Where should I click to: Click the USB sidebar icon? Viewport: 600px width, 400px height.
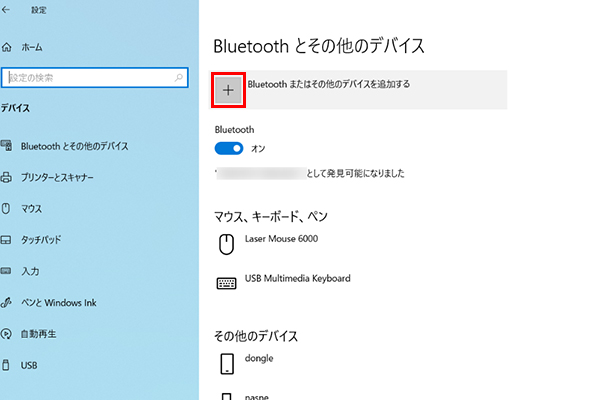tap(6, 365)
